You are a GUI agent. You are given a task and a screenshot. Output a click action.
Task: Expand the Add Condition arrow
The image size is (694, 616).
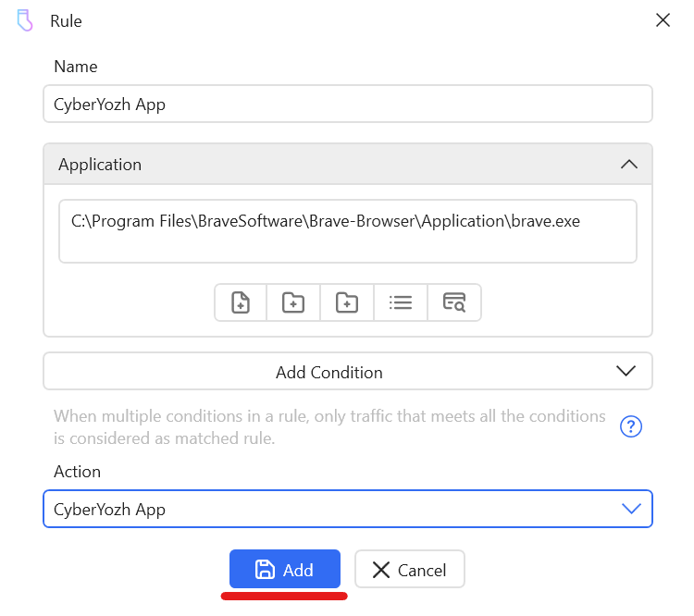point(626,372)
